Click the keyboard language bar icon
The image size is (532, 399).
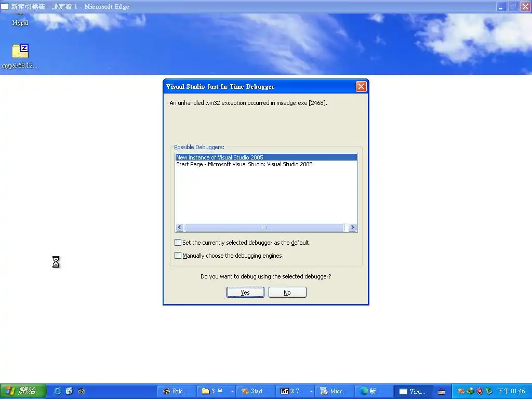(442, 392)
